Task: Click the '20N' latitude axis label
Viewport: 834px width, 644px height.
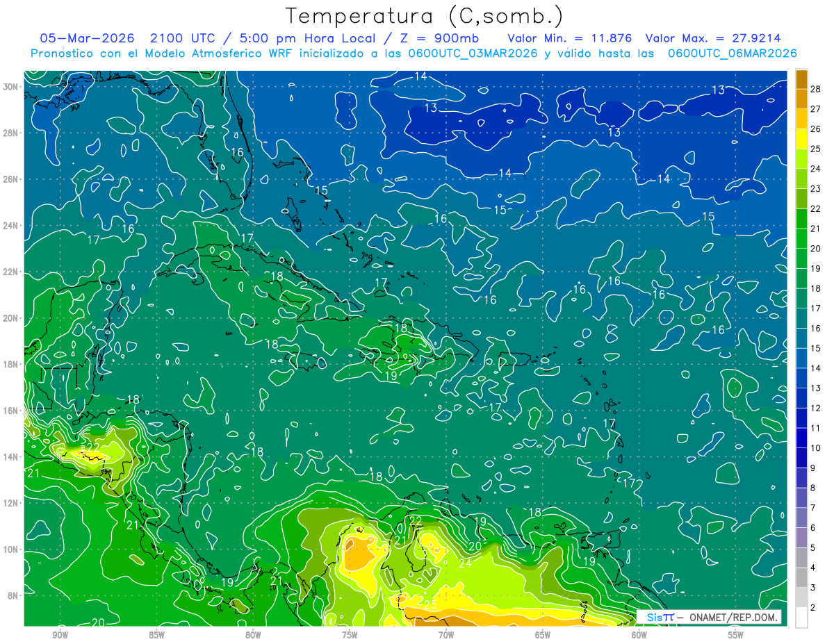Action: tap(10, 318)
